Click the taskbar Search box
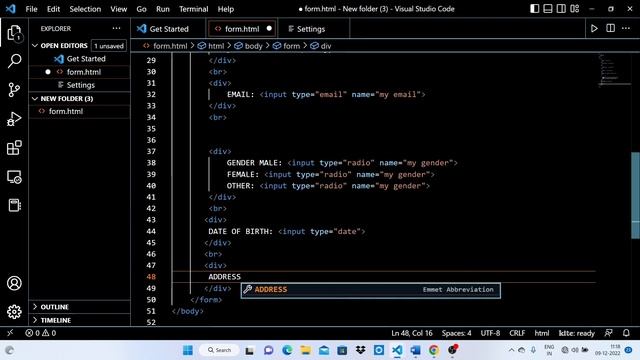The height and width of the screenshot is (360, 640). 220,350
